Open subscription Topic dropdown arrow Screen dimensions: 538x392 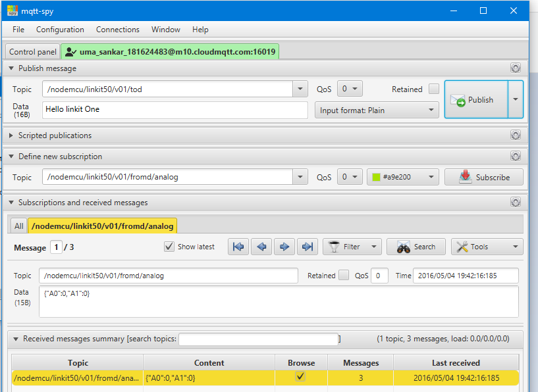click(300, 177)
